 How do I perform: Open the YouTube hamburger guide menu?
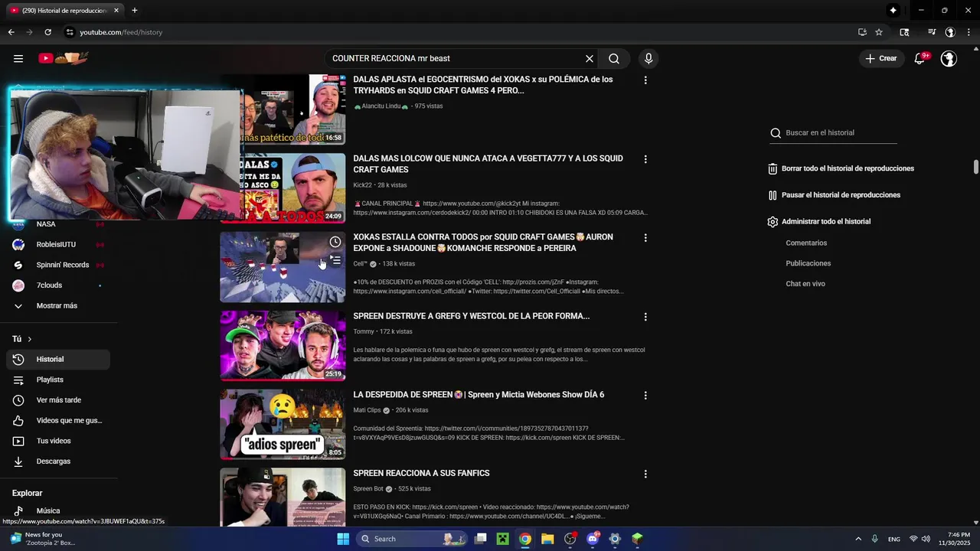18,58
